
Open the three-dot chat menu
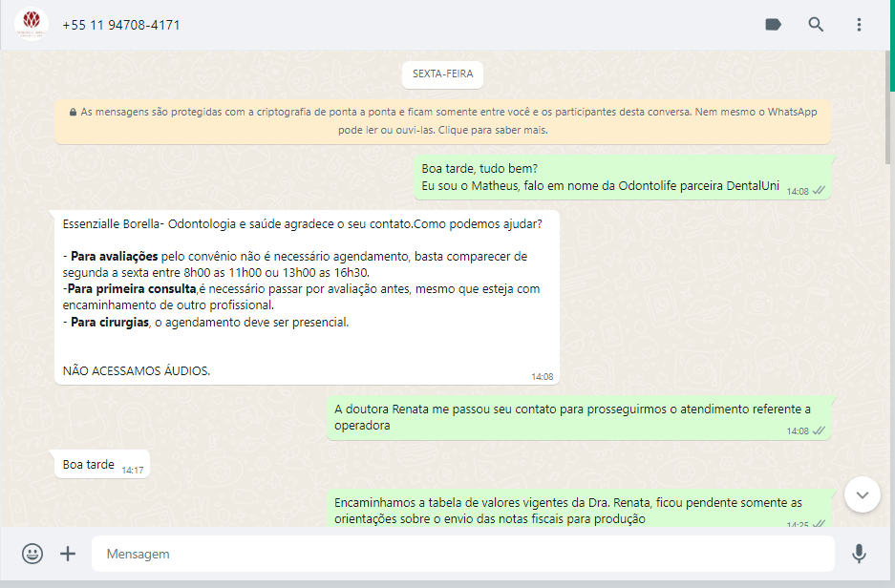(859, 25)
